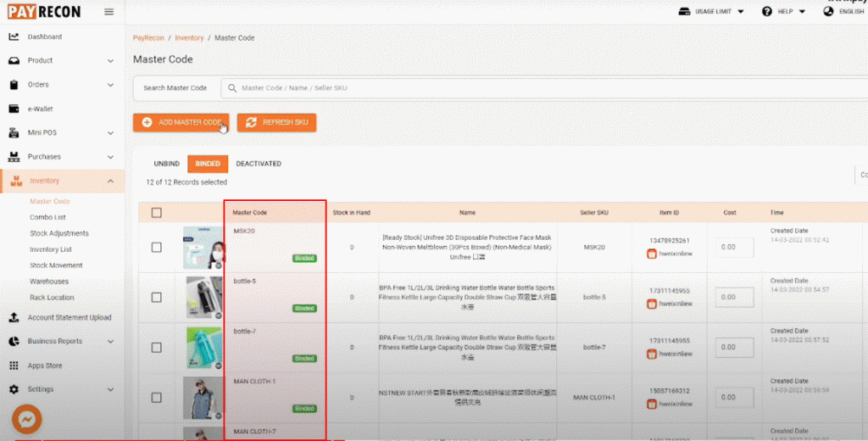This screenshot has height=441, width=868.
Task: Click the globe language icon
Action: point(828,11)
